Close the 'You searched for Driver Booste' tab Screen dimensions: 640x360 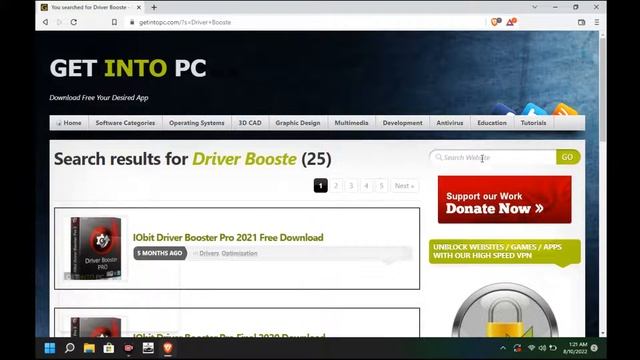tap(139, 7)
